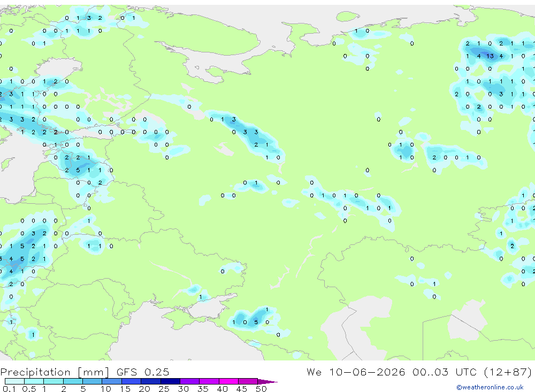535x392 pixels.
Task: Click legend label "25" under color bar
Action: pos(164,389)
